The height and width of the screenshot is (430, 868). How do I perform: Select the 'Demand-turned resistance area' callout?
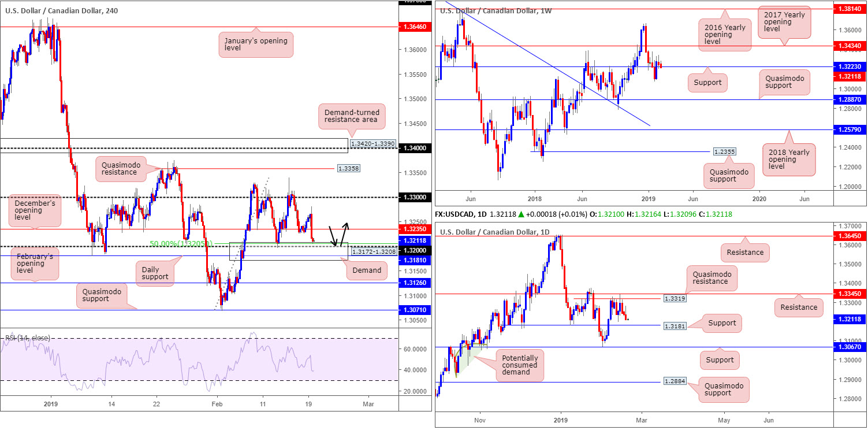pyautogui.click(x=351, y=118)
